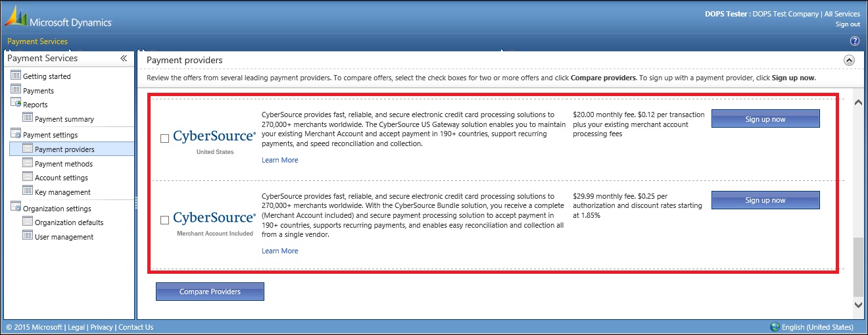Open Payment methods in the sidebar

pos(63,164)
